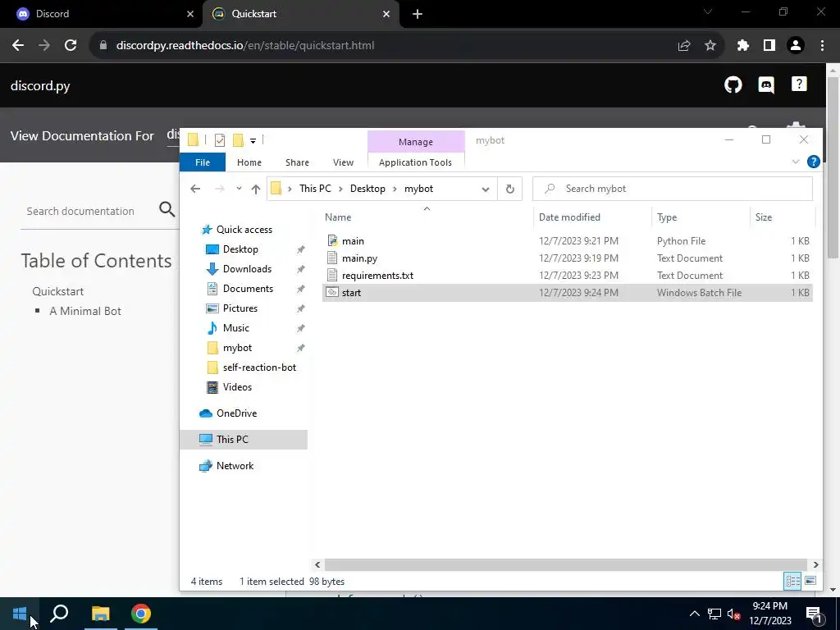Open a new Chrome tab
Image resolution: width=840 pixels, height=630 pixels.
[x=418, y=14]
